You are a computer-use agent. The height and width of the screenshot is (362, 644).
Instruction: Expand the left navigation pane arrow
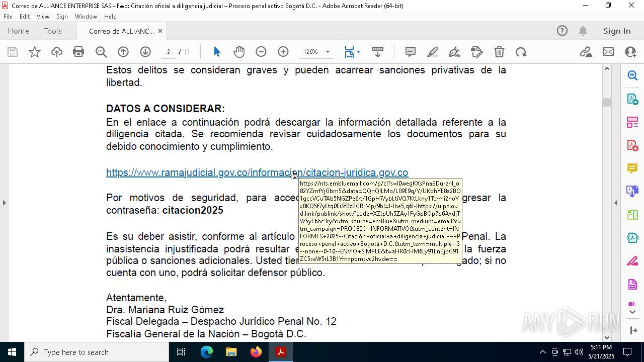pos(4,203)
